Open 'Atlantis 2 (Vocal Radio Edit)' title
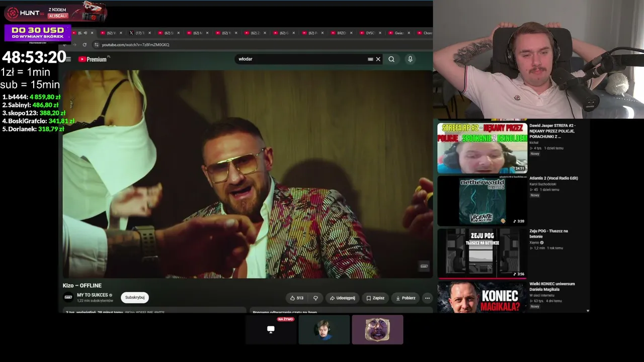Viewport: 644px width, 362px height. tap(553, 178)
